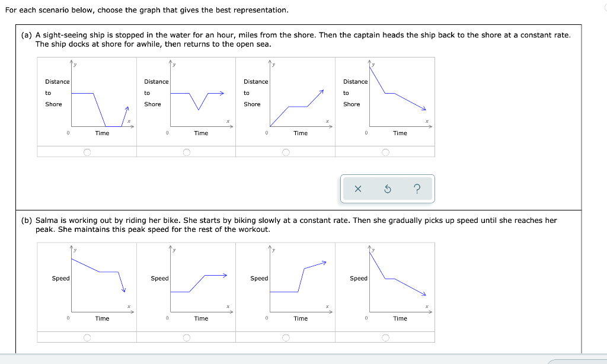Screen dimensions: 607x364
Task: Select the first graph option in scenario (a)
Action: pyautogui.click(x=87, y=152)
